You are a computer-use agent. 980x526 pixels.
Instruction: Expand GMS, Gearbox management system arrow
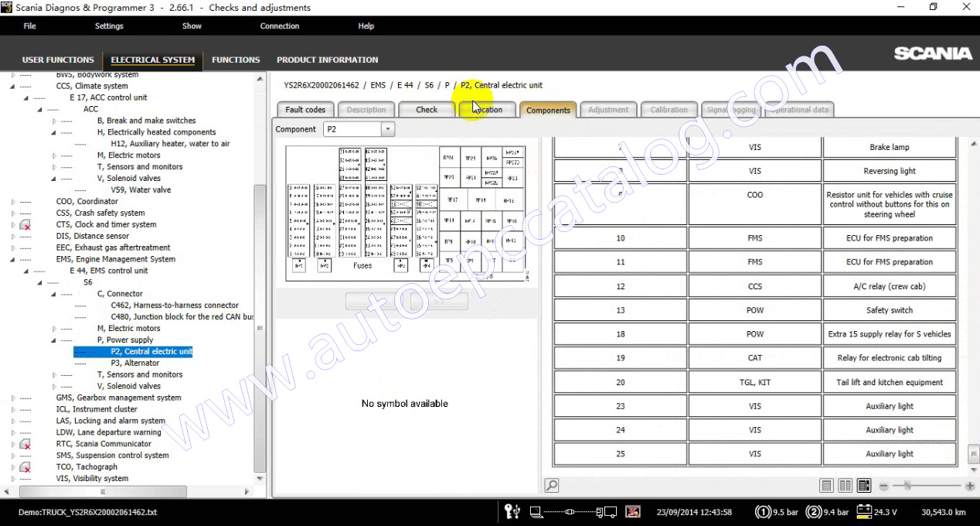pyautogui.click(x=12, y=398)
